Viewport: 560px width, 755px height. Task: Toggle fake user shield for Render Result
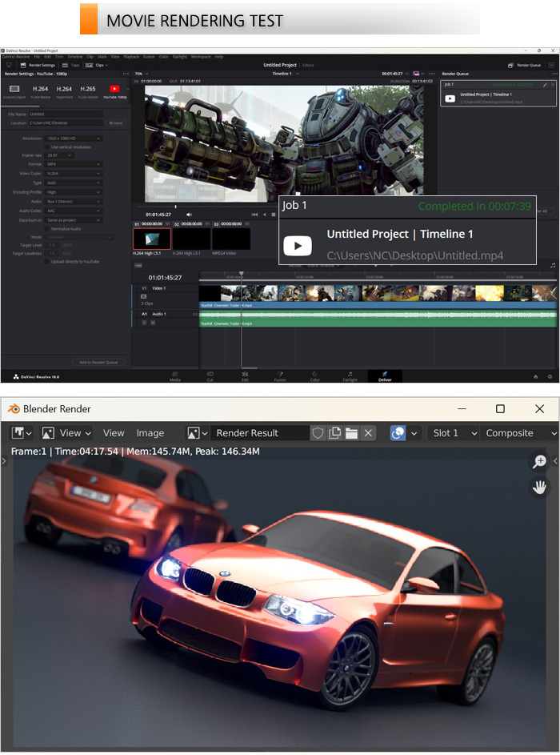[318, 433]
